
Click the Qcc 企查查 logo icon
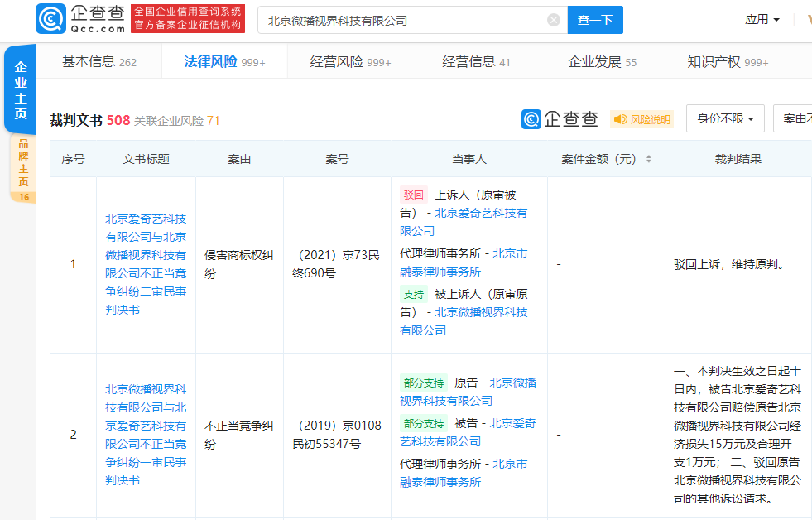[51, 19]
